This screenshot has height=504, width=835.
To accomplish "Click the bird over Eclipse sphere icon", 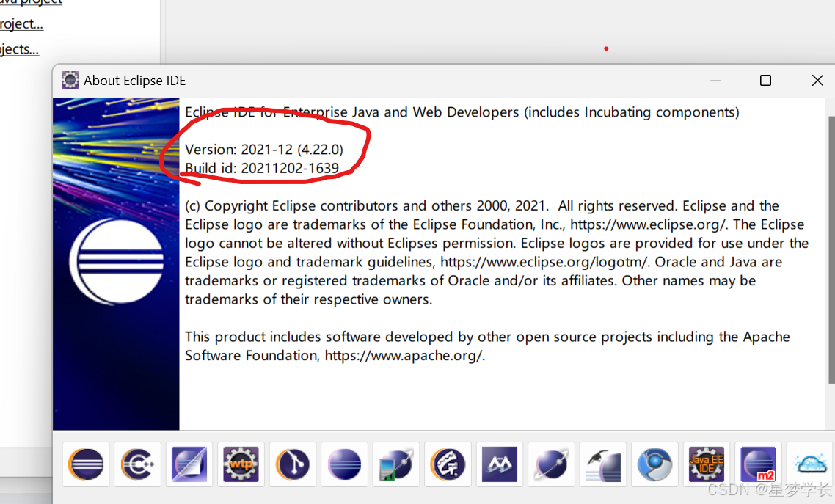I will tap(603, 464).
